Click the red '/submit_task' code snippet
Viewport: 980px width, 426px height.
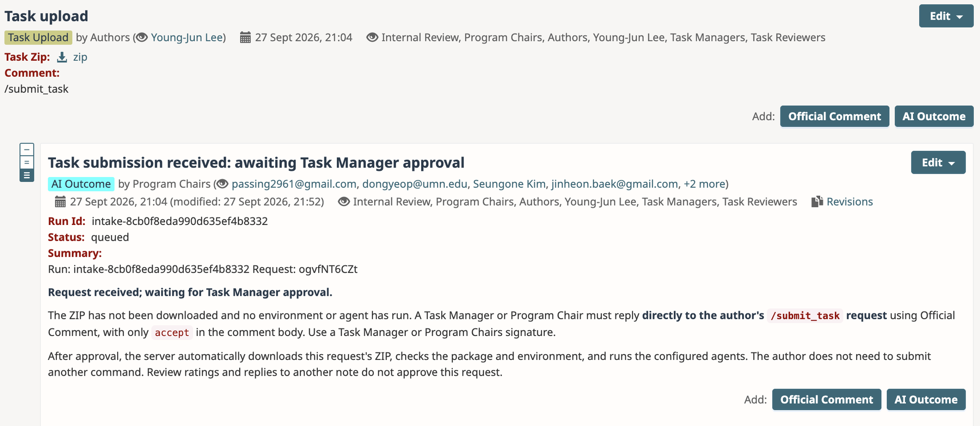point(805,316)
